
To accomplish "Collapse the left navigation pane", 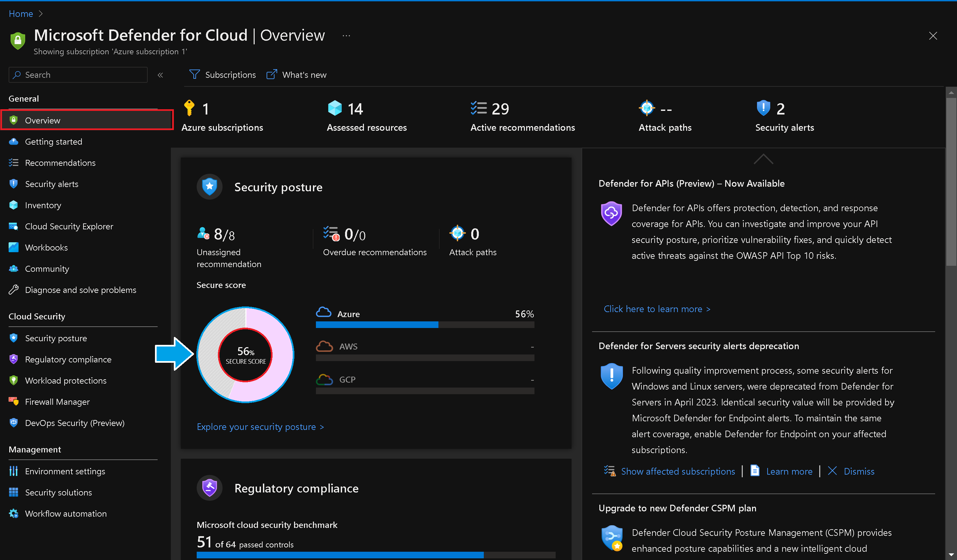I will coord(160,75).
